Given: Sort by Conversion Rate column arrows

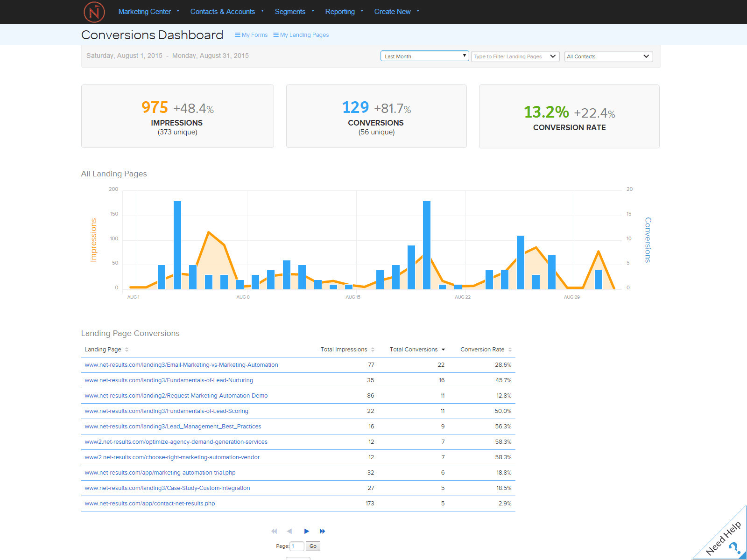Looking at the screenshot, I should point(510,350).
